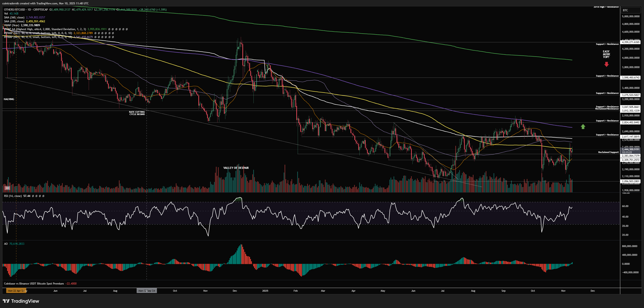Click the VALLEY OF DESPAIR text annotation
Viewport: 644px width, 308px height.
tap(236, 168)
